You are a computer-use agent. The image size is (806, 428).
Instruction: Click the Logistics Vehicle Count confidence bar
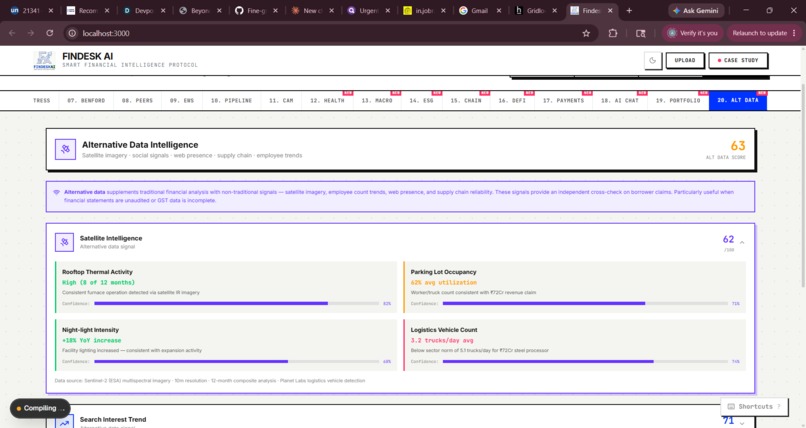point(585,362)
